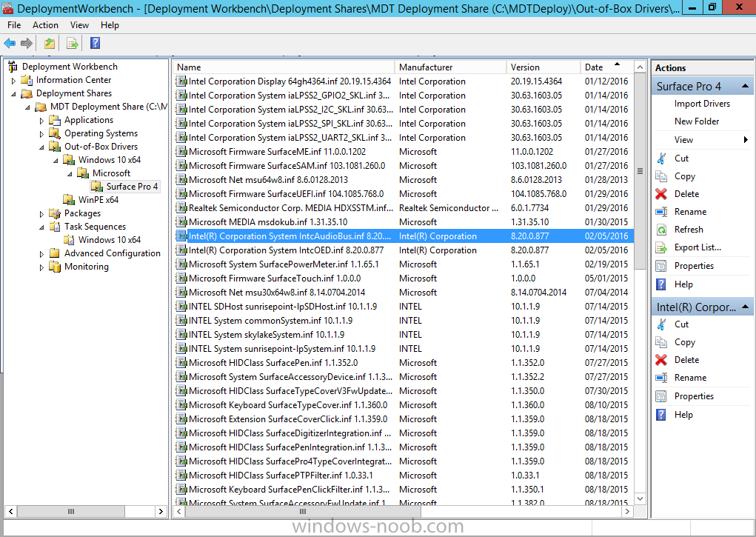The height and width of the screenshot is (537, 756).
Task: Sort drivers by Name column header
Action: point(284,67)
